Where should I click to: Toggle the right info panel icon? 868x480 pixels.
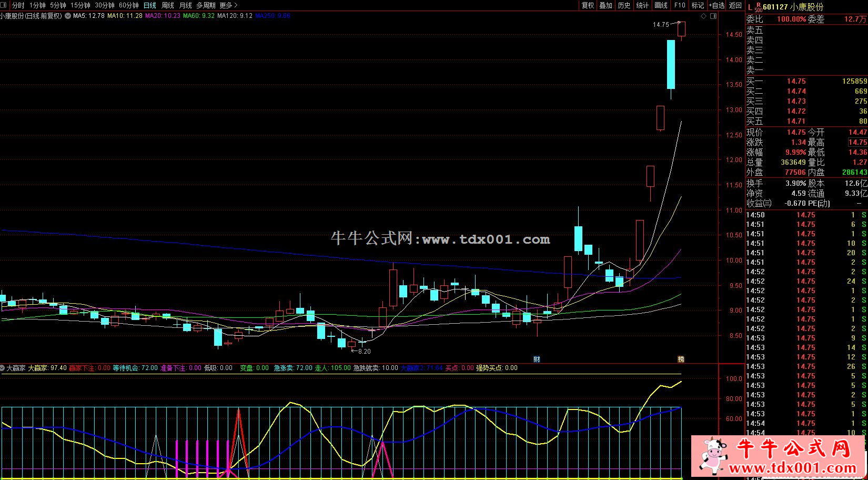pyautogui.click(x=713, y=16)
